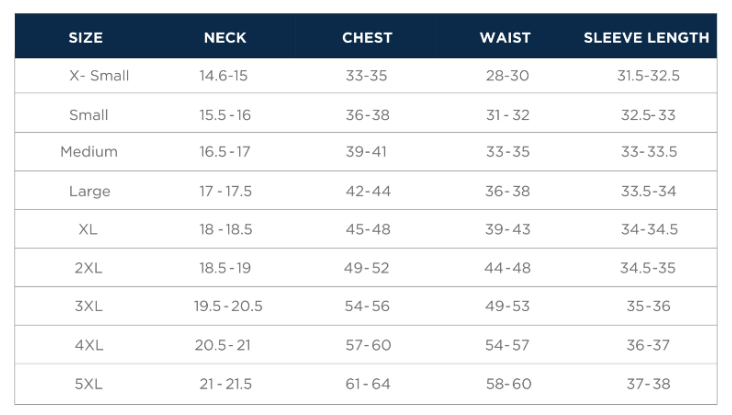Select the XL size row label
This screenshot has width=732, height=415.
[88, 229]
